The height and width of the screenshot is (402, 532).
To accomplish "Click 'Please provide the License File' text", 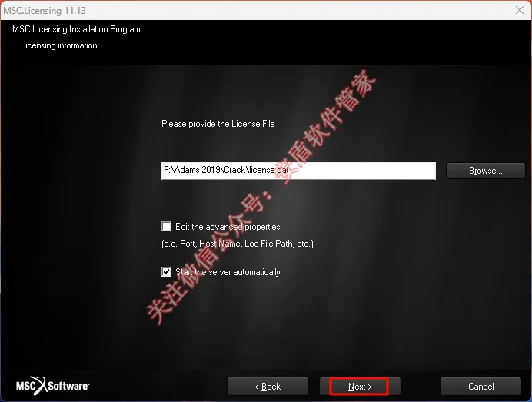I will click(x=218, y=124).
